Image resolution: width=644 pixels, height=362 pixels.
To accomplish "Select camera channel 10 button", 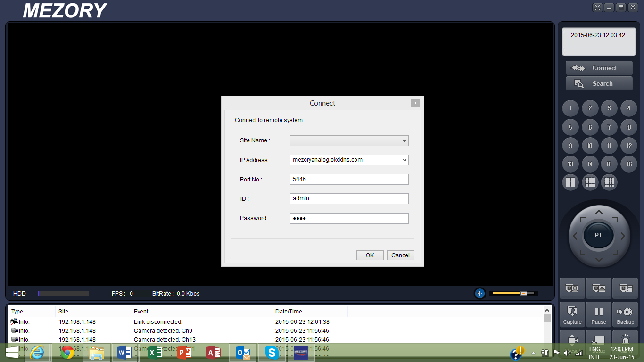I will click(x=590, y=146).
